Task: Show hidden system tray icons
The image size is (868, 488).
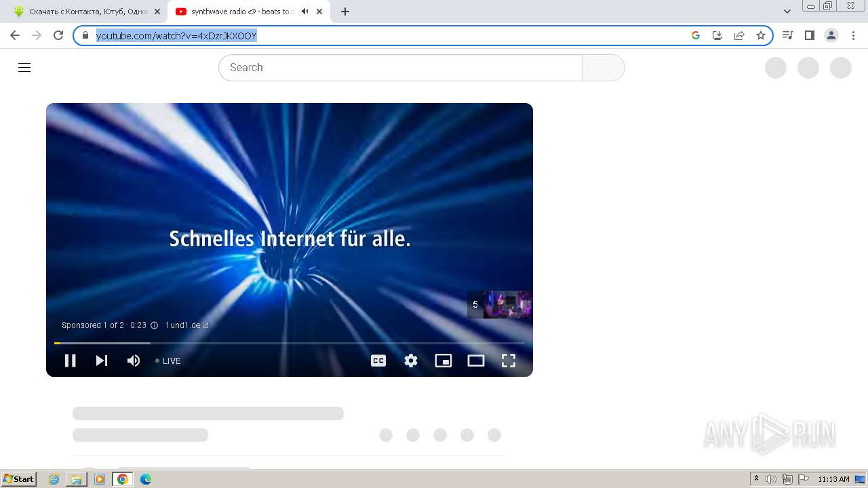Action: point(756,479)
